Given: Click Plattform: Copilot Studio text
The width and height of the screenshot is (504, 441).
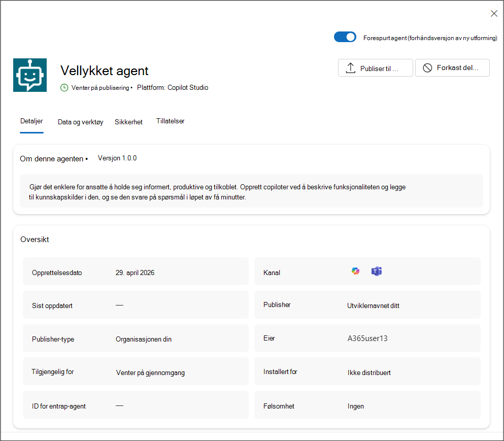Looking at the screenshot, I should click(x=173, y=88).
